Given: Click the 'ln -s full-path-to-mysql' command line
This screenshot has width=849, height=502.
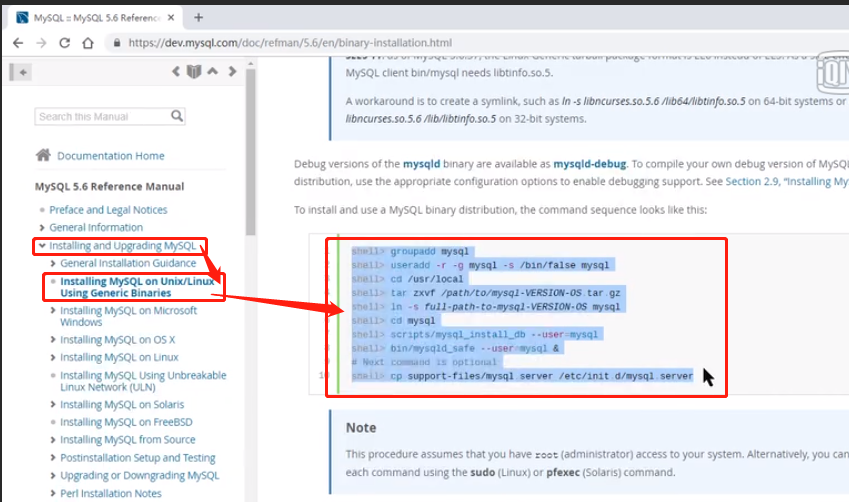Looking at the screenshot, I should click(486, 307).
